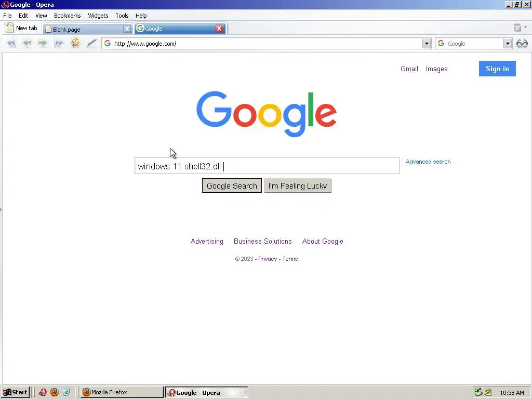Screen dimensions: 532x399
Task: Click the taskbar clock showing 10:38 AM
Action: pyautogui.click(x=512, y=393)
